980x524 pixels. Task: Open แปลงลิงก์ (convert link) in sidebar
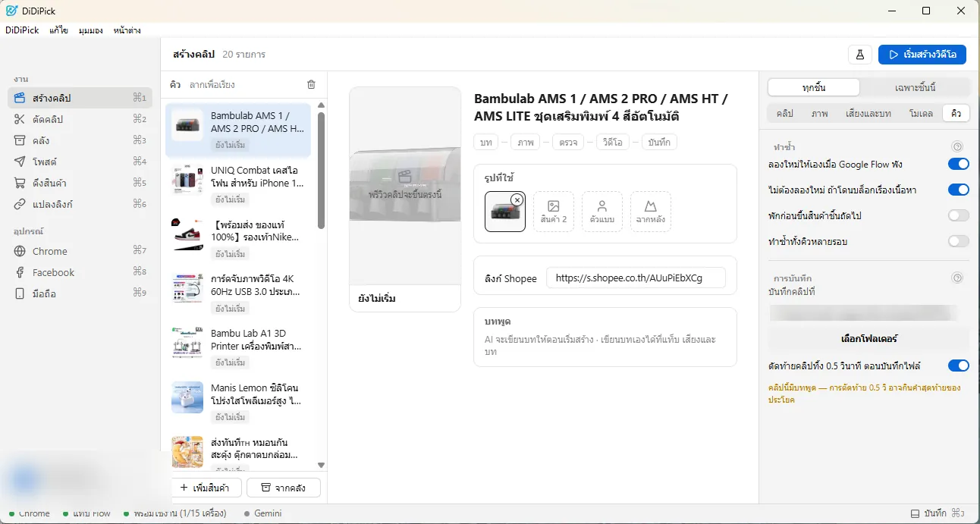coord(80,204)
